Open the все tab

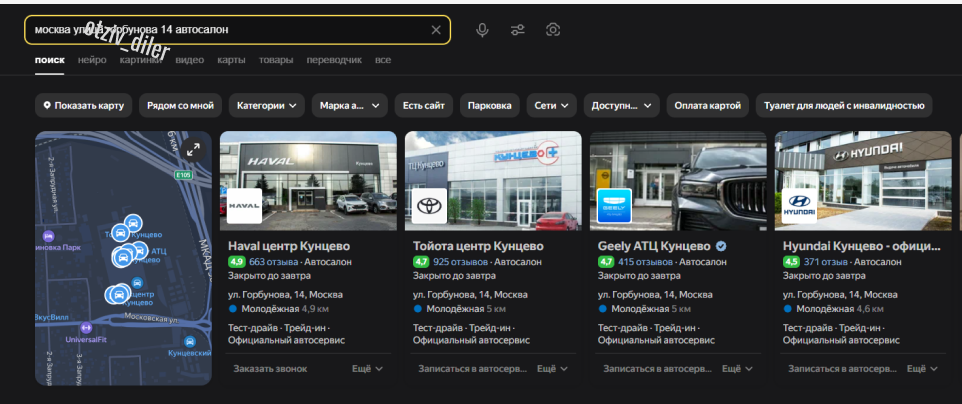click(x=383, y=60)
